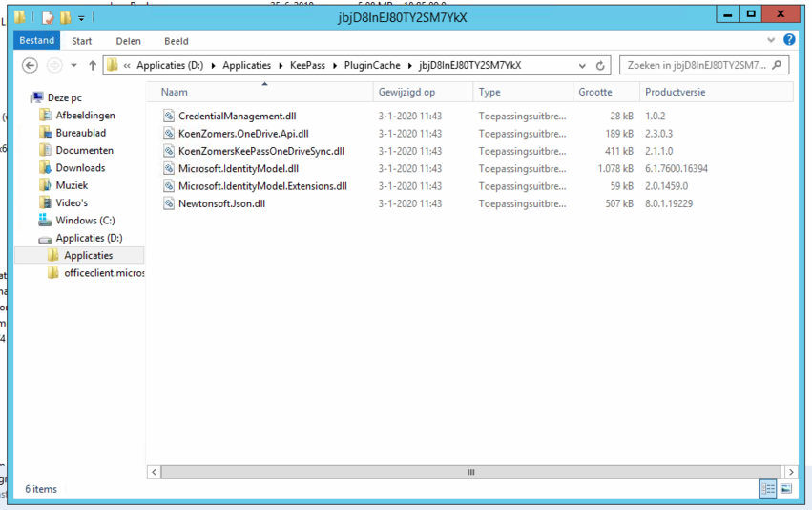The width and height of the screenshot is (812, 510).
Task: Go back with the Back arrow
Action: (30, 65)
